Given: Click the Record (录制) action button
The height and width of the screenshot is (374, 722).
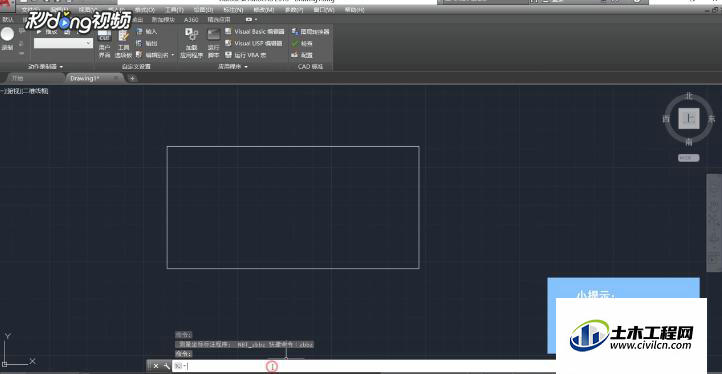Looking at the screenshot, I should 7,39.
